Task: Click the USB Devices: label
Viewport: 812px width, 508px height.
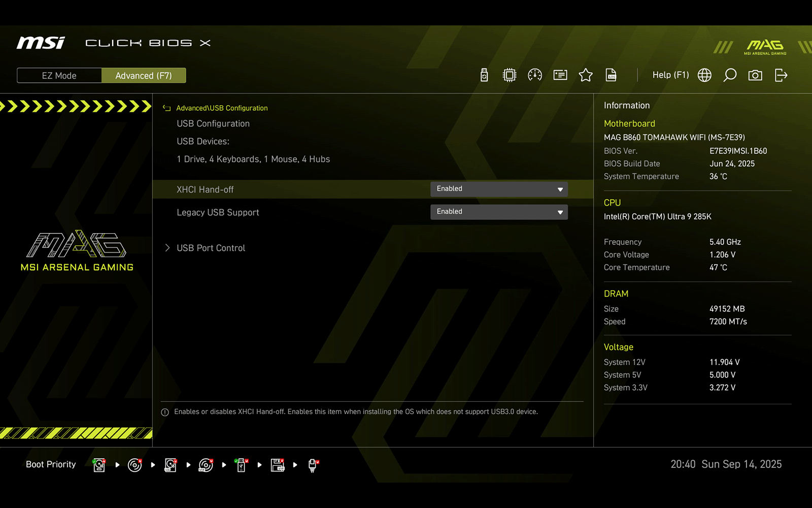Action: pos(203,141)
